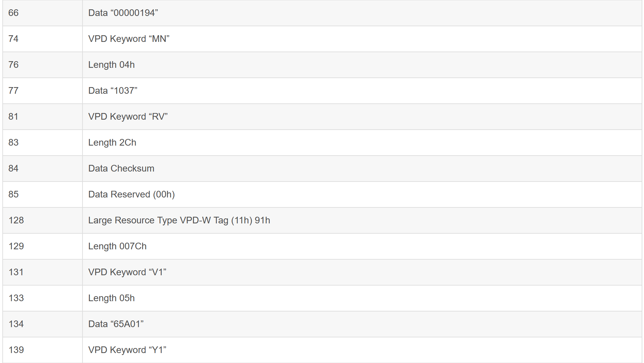This screenshot has width=644, height=363.
Task: Click the VPD Keyword "MN" cell
Action: pos(129,39)
